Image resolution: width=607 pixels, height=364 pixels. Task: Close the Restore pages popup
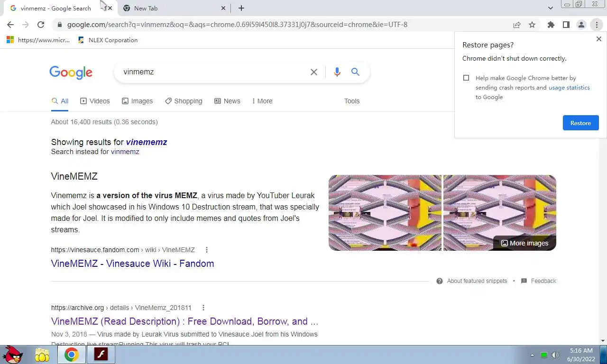[x=598, y=39]
